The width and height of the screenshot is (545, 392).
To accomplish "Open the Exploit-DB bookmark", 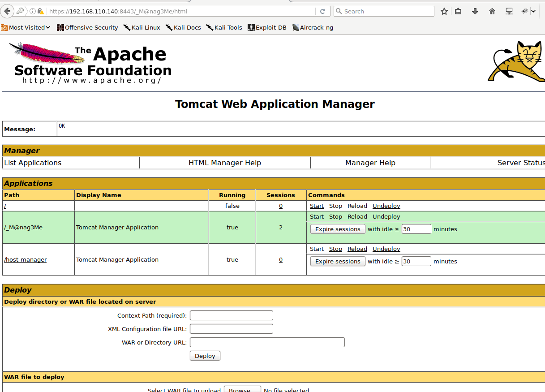I will click(x=267, y=27).
